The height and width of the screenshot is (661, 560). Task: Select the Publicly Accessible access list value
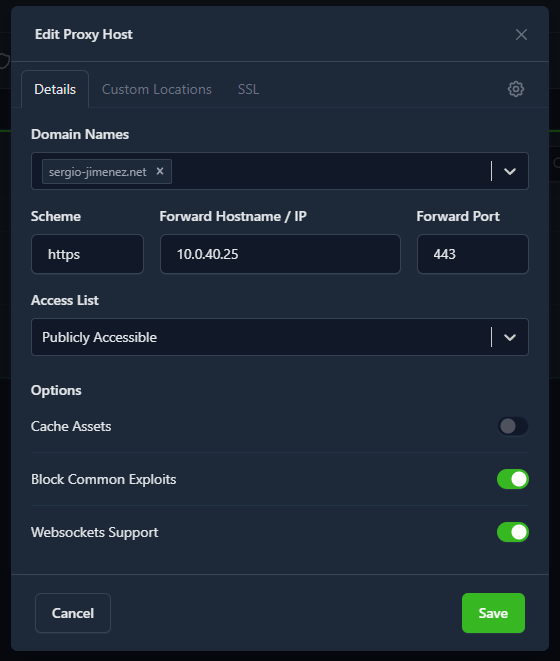(100, 337)
